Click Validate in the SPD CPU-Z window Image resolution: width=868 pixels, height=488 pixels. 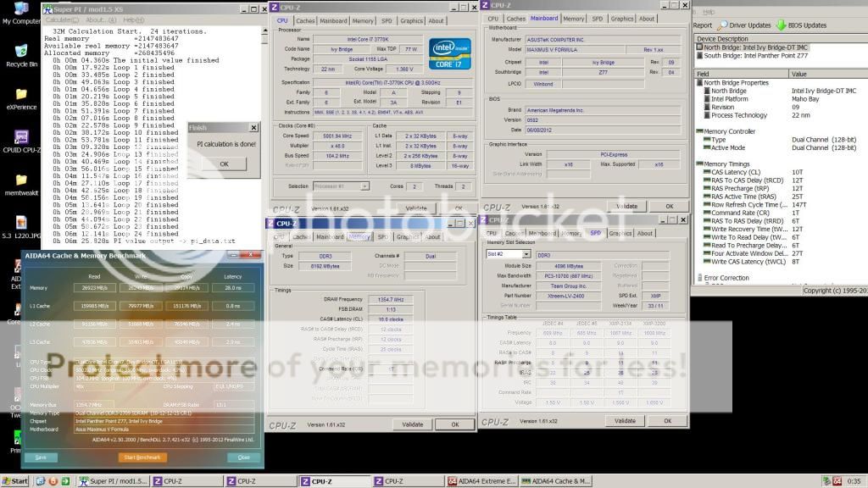coord(625,421)
